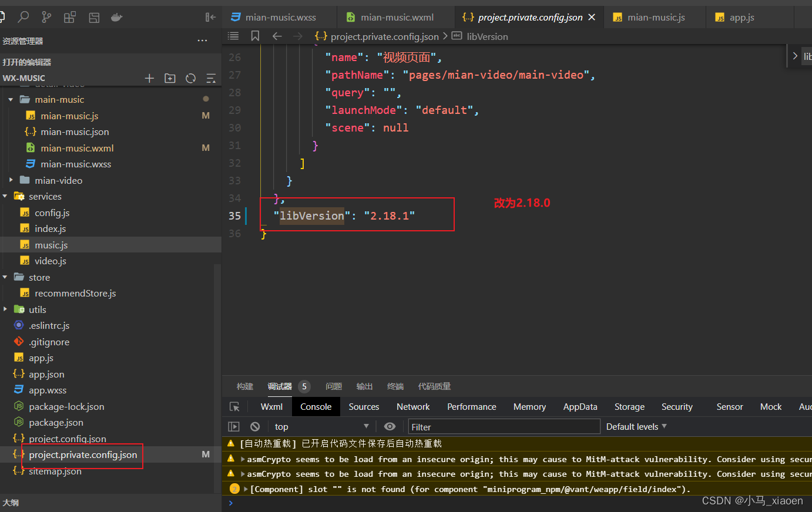Switch to the AppData devtools tab
812x512 pixels.
[x=580, y=406]
